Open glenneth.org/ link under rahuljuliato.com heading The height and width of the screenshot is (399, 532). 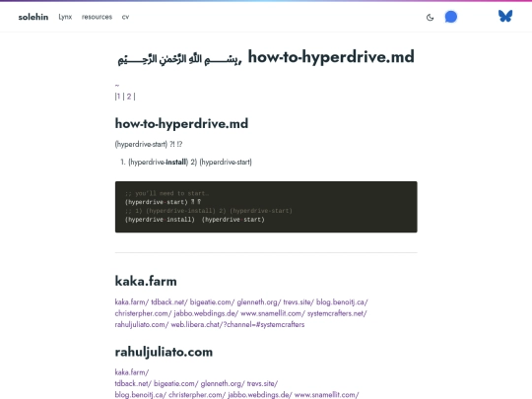tap(223, 383)
